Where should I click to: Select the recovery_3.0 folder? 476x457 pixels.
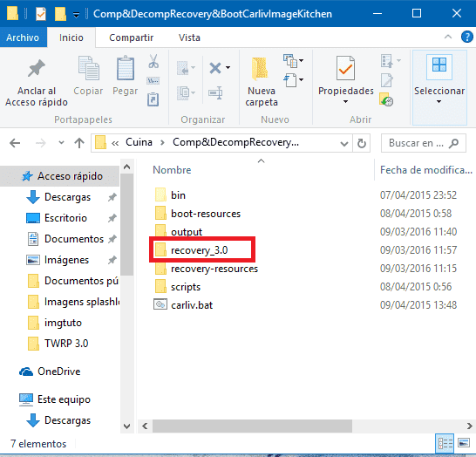click(199, 250)
